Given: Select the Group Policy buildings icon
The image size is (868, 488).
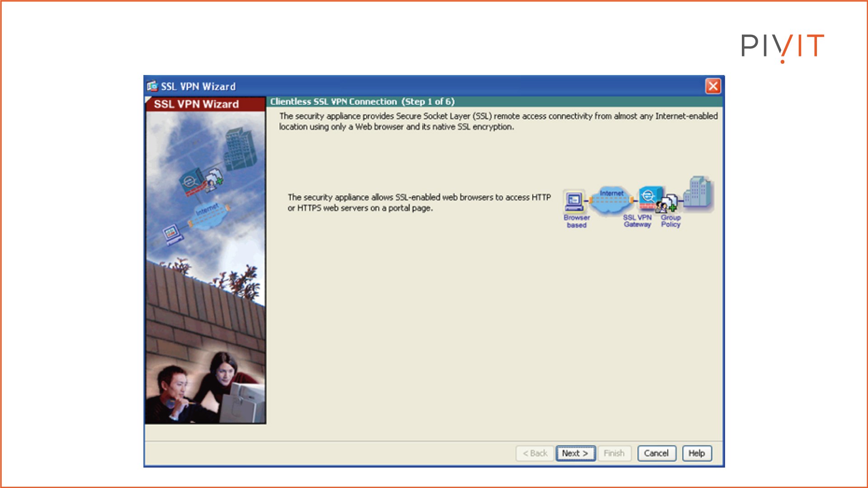Looking at the screenshot, I should pos(697,192).
